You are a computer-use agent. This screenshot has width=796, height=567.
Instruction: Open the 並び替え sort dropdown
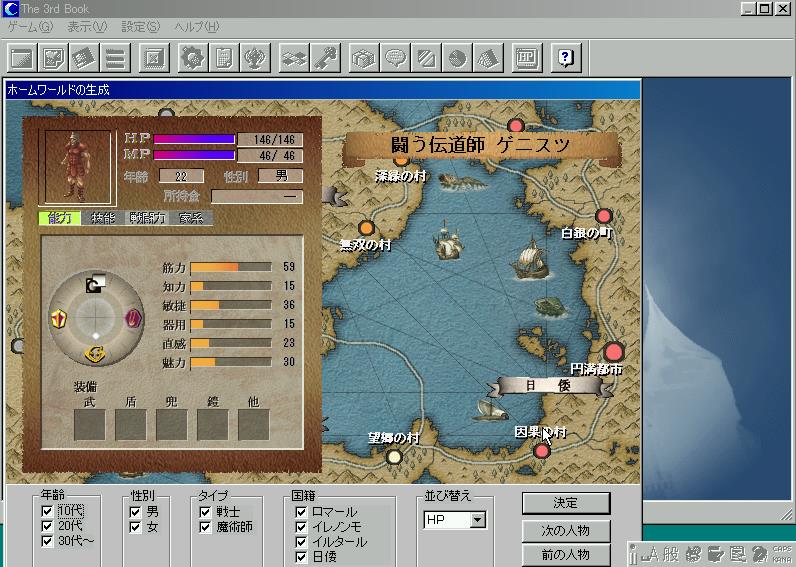click(x=477, y=520)
